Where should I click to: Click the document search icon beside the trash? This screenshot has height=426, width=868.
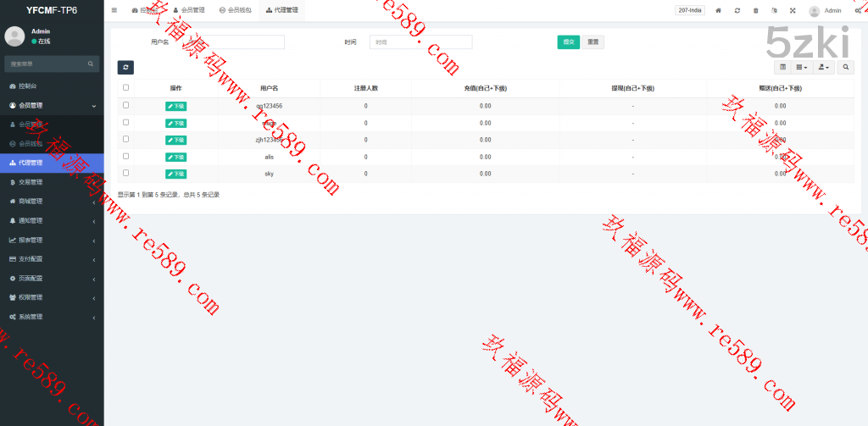point(774,10)
